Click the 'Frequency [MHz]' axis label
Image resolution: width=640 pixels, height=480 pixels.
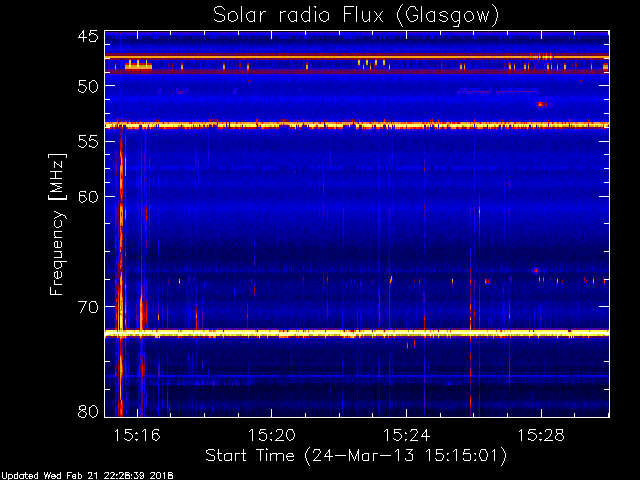tap(57, 224)
